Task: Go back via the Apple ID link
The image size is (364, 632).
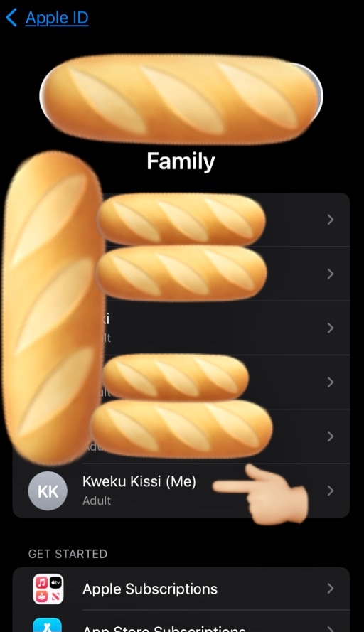Action: point(57,18)
